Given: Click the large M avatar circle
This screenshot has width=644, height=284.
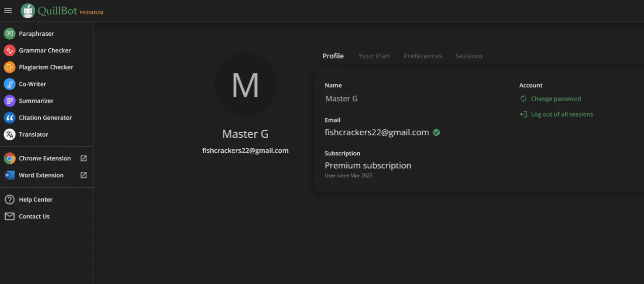Looking at the screenshot, I should click(x=245, y=85).
